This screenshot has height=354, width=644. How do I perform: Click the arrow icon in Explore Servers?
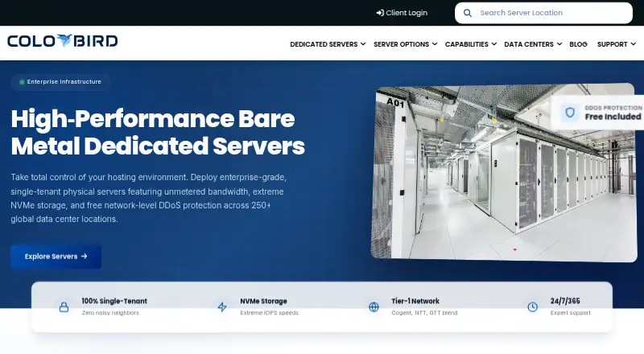[x=85, y=257]
